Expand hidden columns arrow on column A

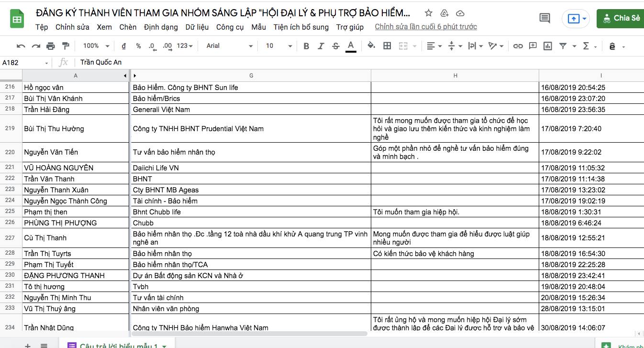tap(125, 76)
